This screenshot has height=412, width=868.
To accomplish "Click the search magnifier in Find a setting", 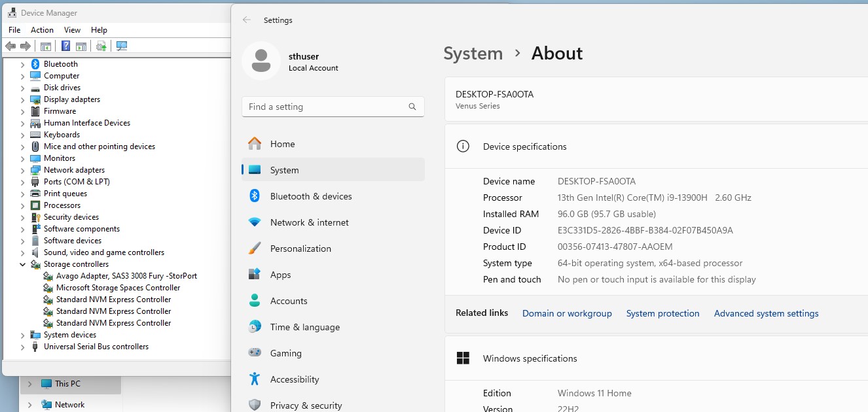I will (x=412, y=107).
